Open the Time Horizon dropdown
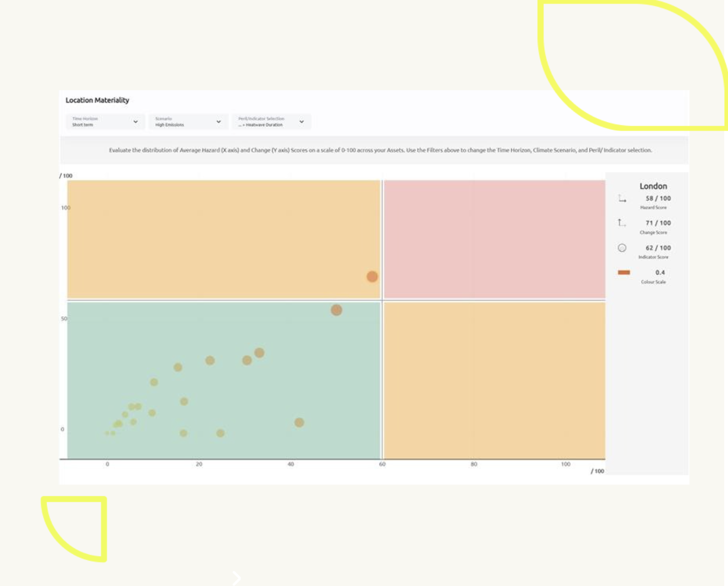This screenshot has height=586, width=728. click(105, 121)
